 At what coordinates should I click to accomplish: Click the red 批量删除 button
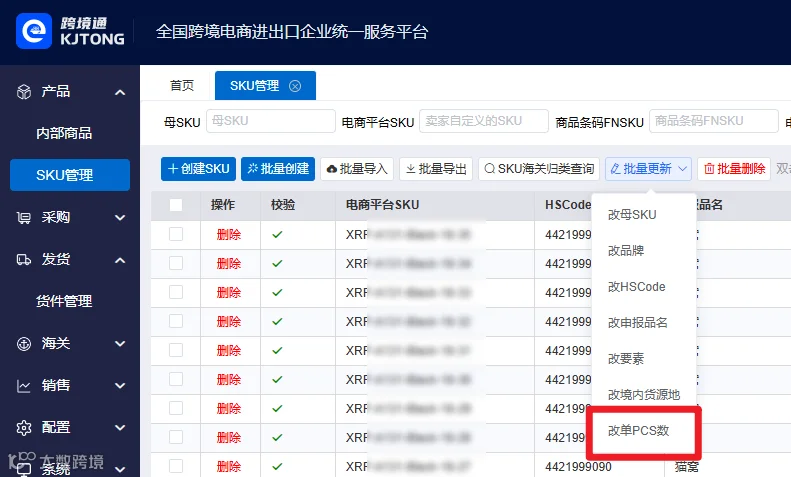pyautogui.click(x=734, y=169)
